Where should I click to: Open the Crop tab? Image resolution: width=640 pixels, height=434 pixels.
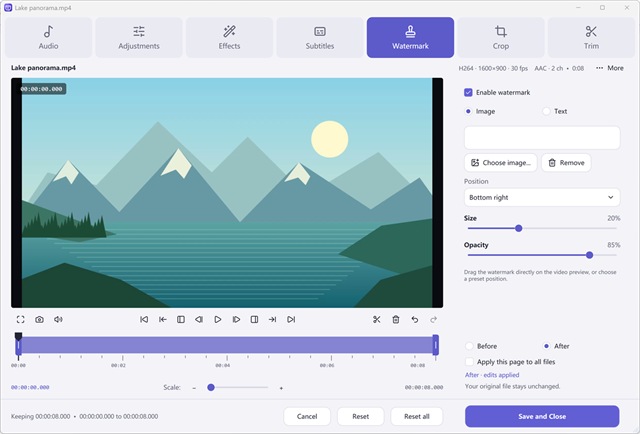click(501, 37)
